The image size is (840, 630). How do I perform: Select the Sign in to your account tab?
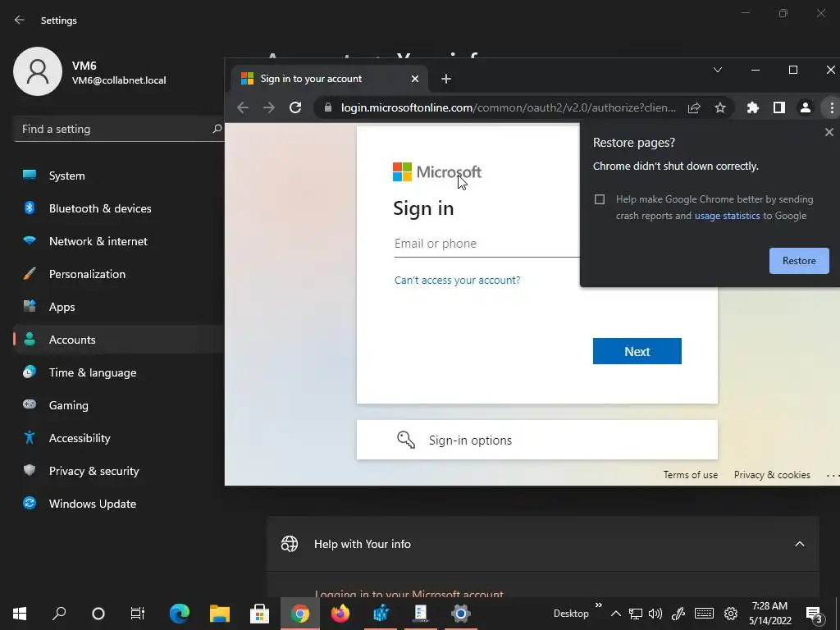330,79
